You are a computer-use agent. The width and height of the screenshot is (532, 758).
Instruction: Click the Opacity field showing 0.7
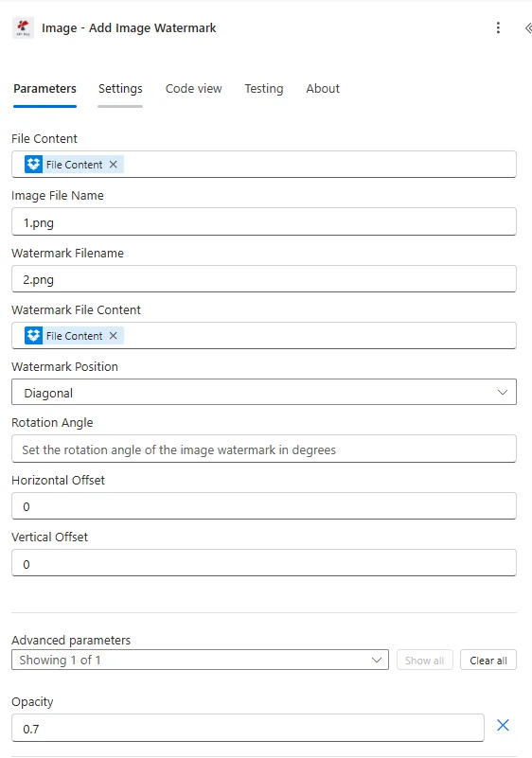point(248,728)
